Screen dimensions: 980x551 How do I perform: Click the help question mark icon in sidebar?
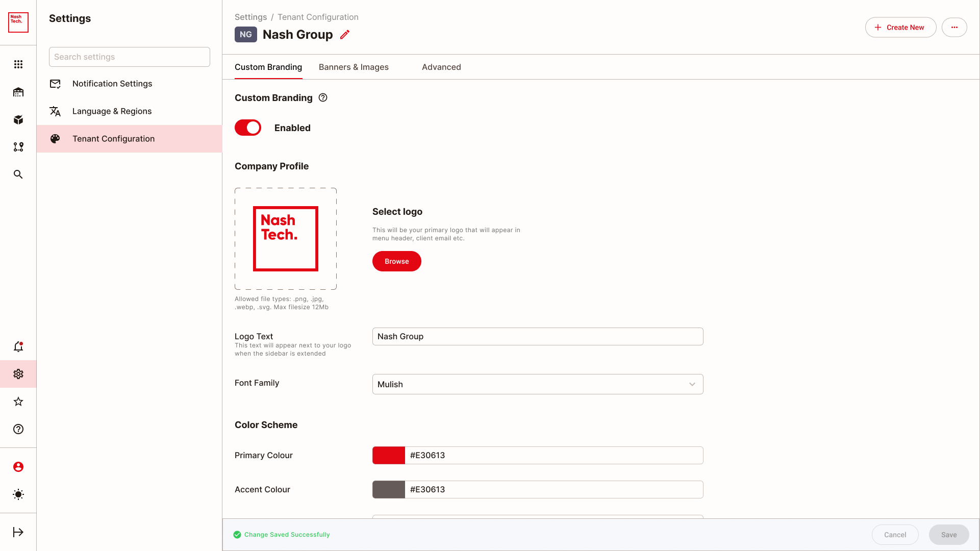pyautogui.click(x=18, y=429)
